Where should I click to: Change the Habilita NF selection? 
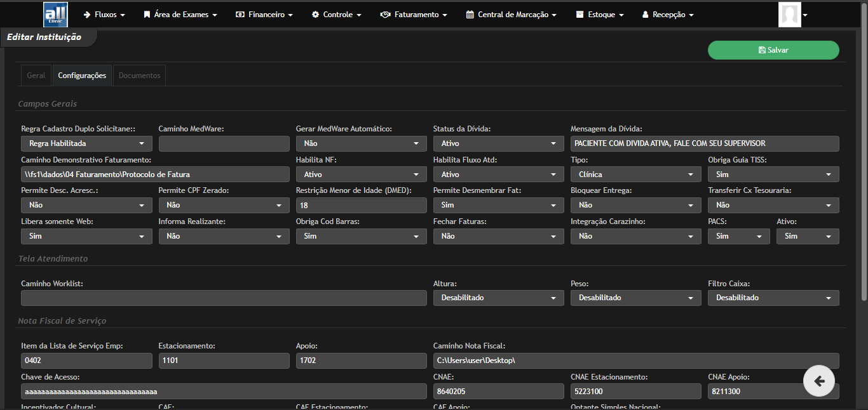pos(361,174)
